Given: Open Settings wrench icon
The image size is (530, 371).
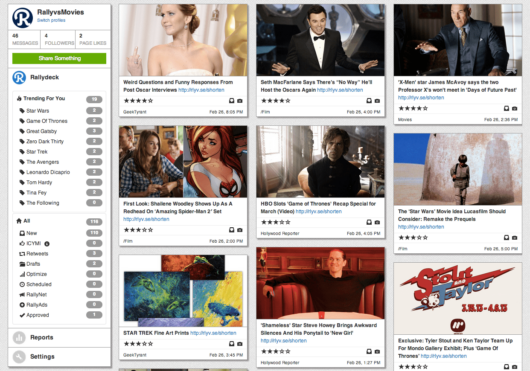Looking at the screenshot, I should click(x=19, y=356).
